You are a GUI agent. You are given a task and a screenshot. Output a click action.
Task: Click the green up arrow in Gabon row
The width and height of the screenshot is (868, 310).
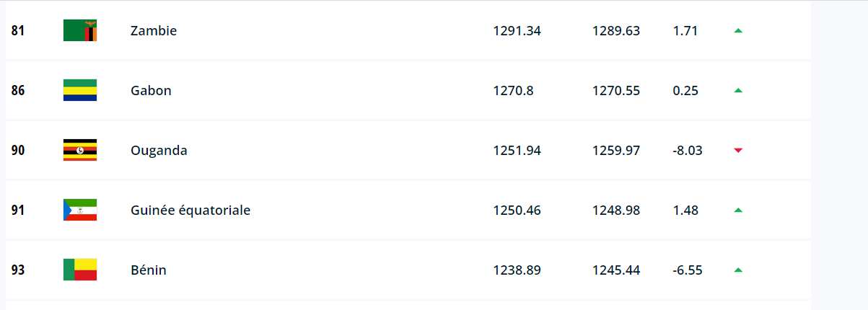coord(738,91)
